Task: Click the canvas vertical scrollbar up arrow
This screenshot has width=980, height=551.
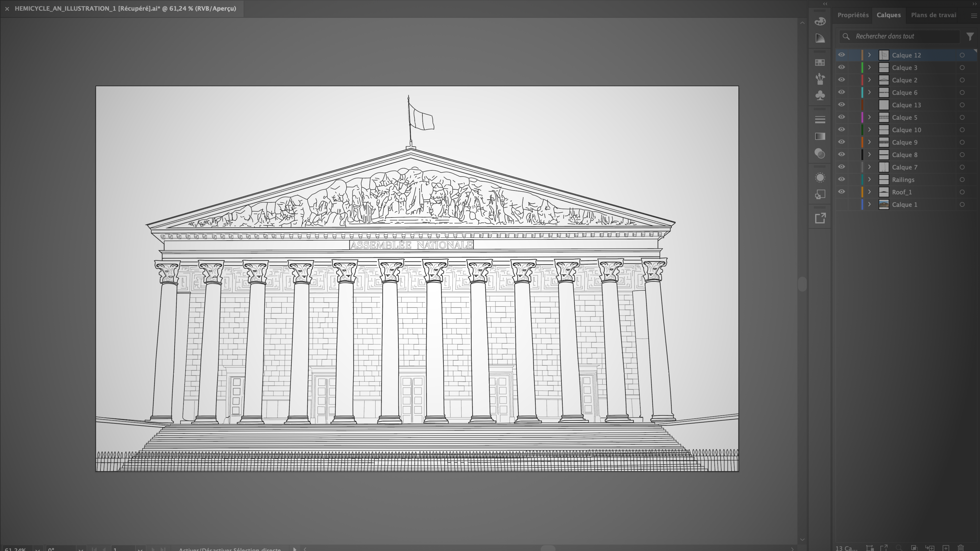Action: coord(802,23)
